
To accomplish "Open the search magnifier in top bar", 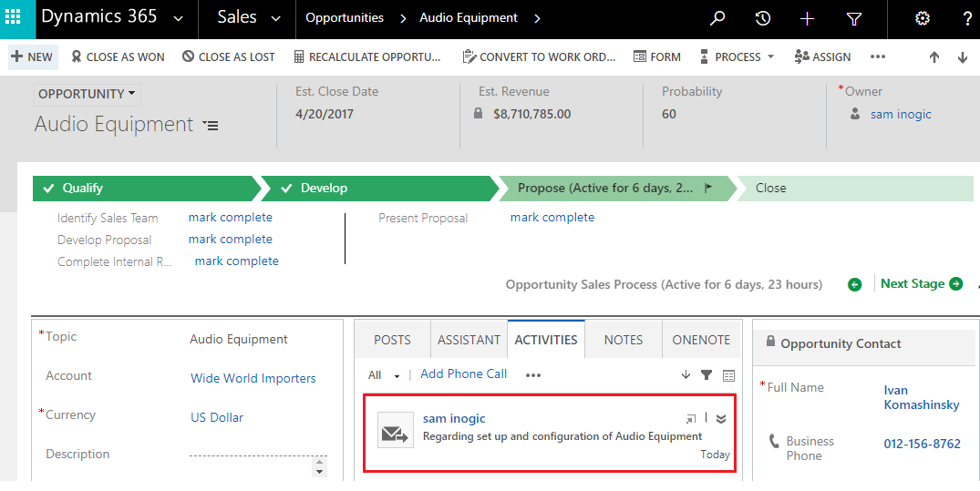I will [717, 18].
